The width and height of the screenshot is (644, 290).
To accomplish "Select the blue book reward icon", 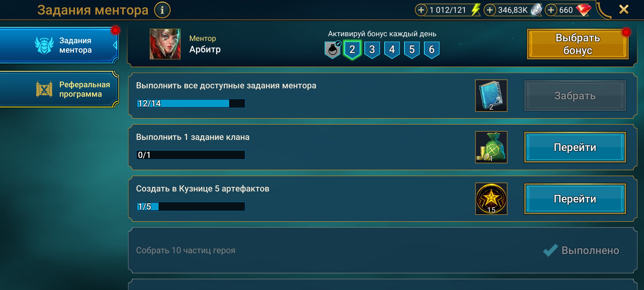I will (491, 96).
